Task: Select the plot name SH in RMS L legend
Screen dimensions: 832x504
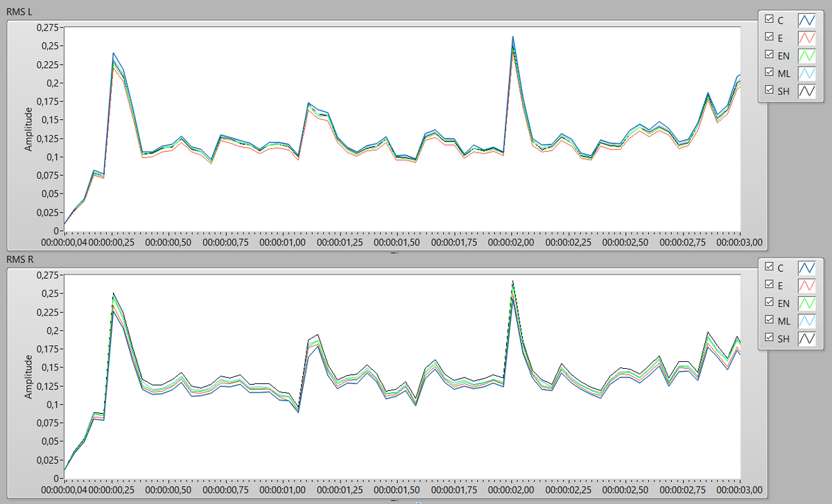Action: 783,91
